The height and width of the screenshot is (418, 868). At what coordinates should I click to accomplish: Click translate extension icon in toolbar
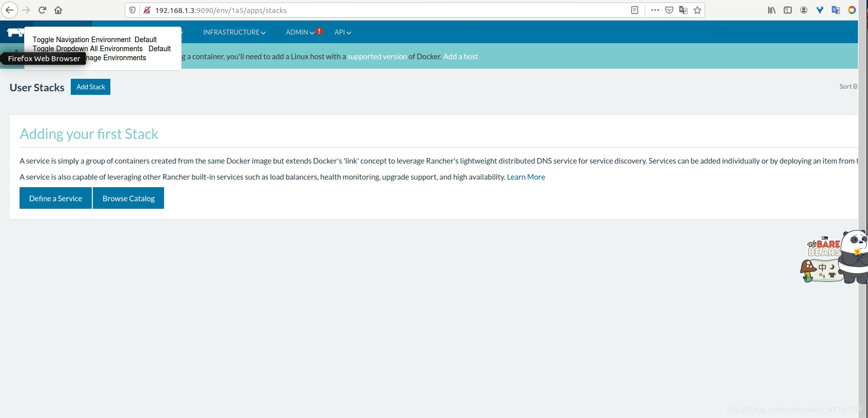point(836,10)
